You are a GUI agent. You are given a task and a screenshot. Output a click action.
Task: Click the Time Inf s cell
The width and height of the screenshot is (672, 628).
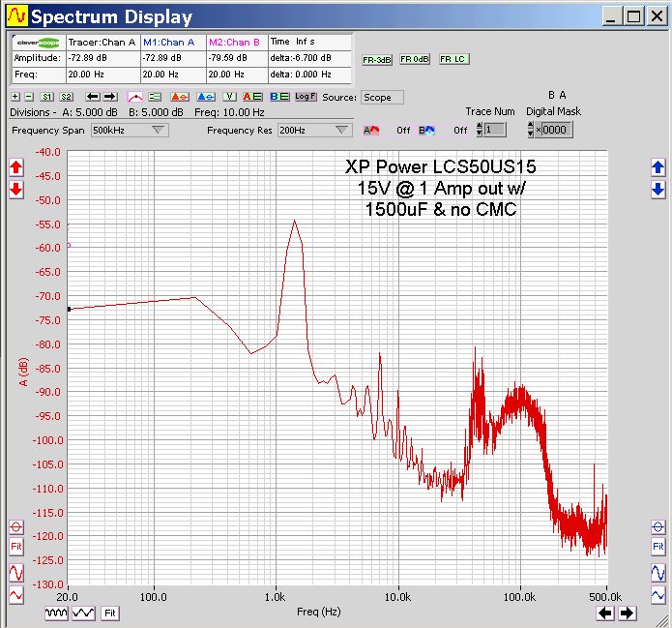pos(309,42)
